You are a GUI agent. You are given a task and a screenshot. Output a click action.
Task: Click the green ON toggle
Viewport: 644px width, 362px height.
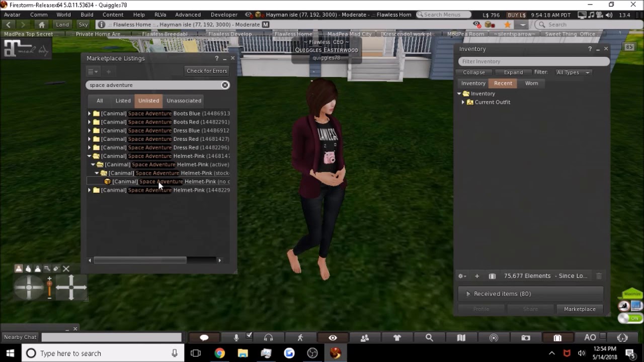630,318
